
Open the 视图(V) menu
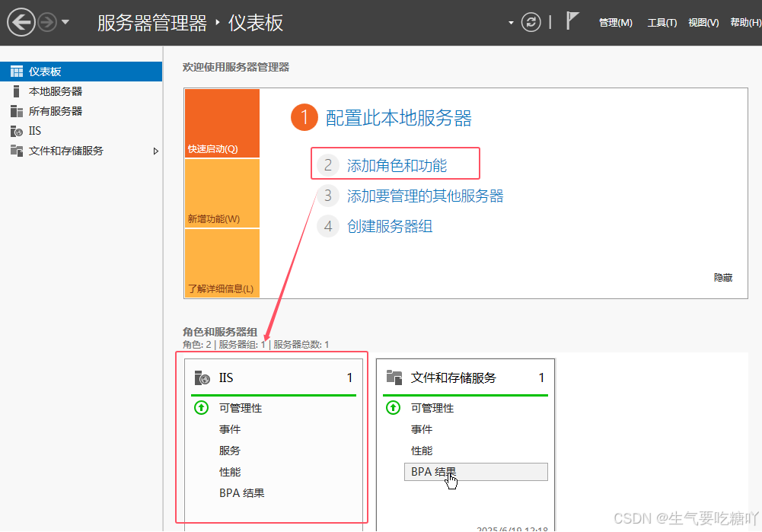pyautogui.click(x=703, y=23)
